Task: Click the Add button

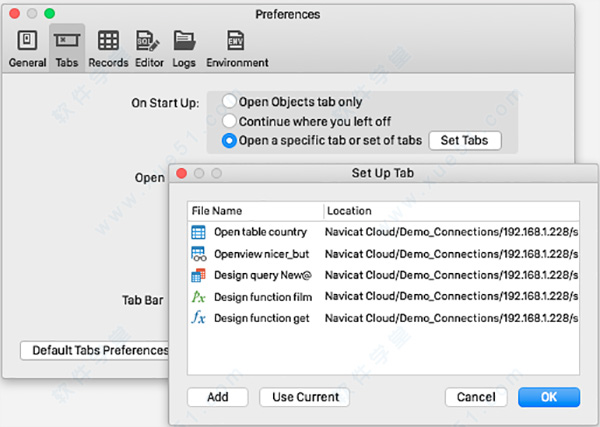Action: coord(217,397)
